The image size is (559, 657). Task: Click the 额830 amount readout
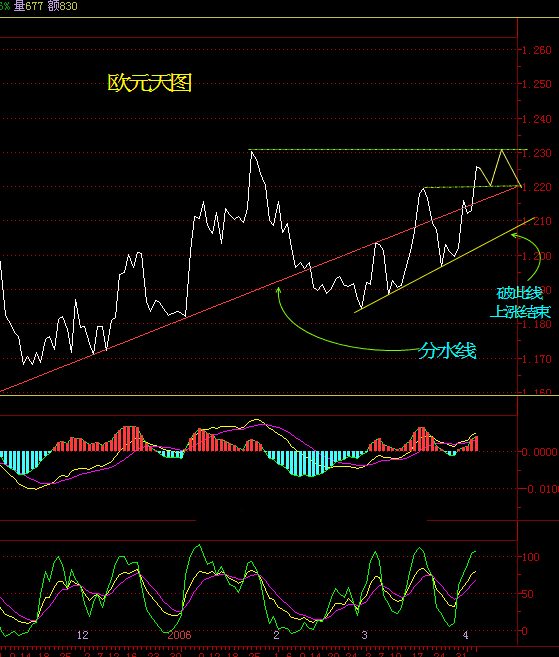tap(62, 6)
